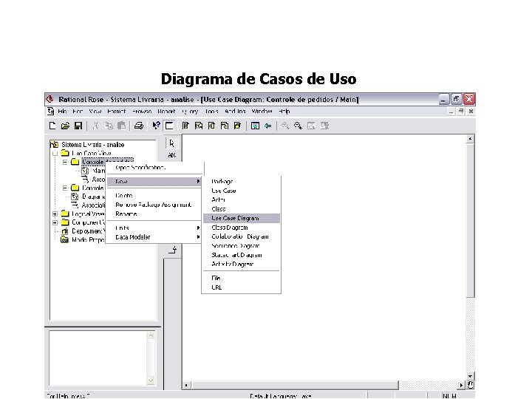Image resolution: width=532 pixels, height=399 pixels.
Task: Click the Zoom In magnifier icon
Action: pos(285,126)
